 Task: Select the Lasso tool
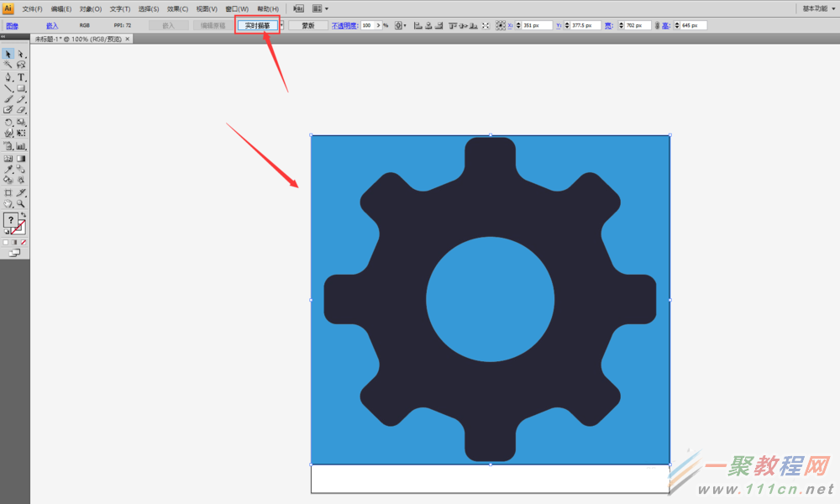click(21, 65)
